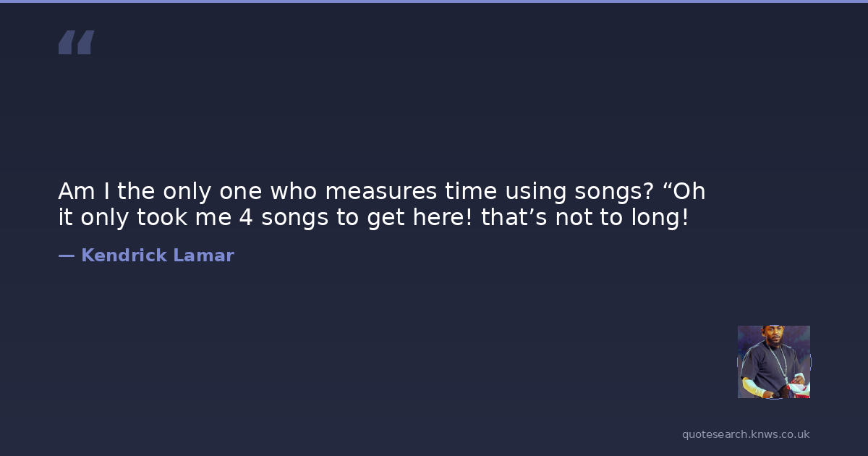Click the thin purple bar at top
Screen dimensions: 868x456
[434, 1]
